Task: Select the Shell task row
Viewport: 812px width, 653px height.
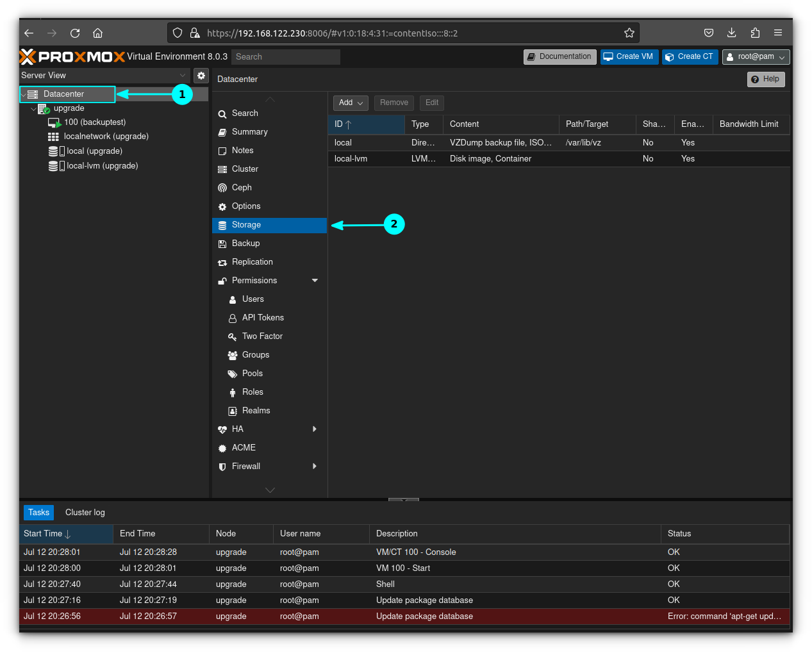Action: [404, 584]
